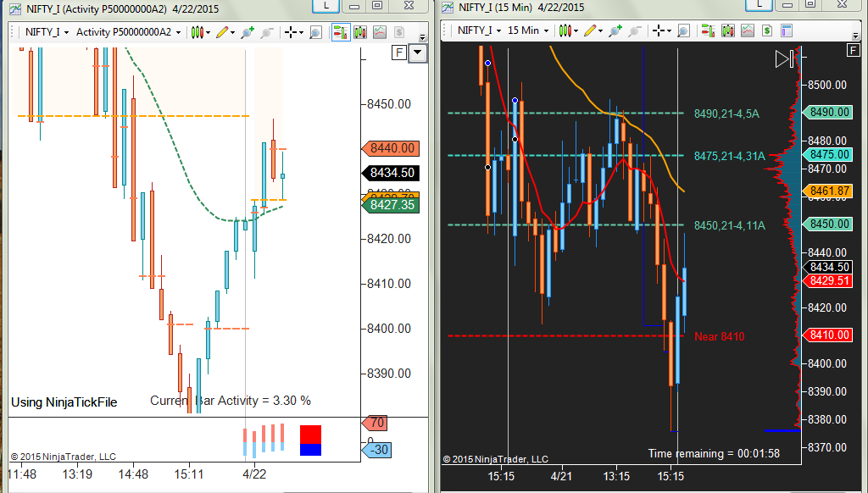868x493 pixels.
Task: Open the black arrow dropdown beside F in Activity chart
Action: point(418,53)
